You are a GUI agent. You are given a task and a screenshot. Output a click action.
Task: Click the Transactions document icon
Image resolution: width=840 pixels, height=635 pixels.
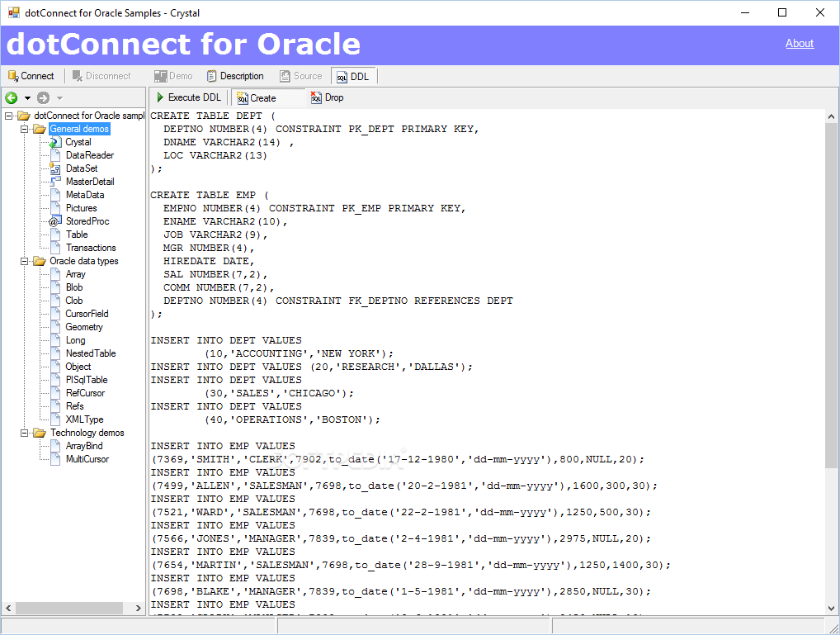tap(55, 248)
